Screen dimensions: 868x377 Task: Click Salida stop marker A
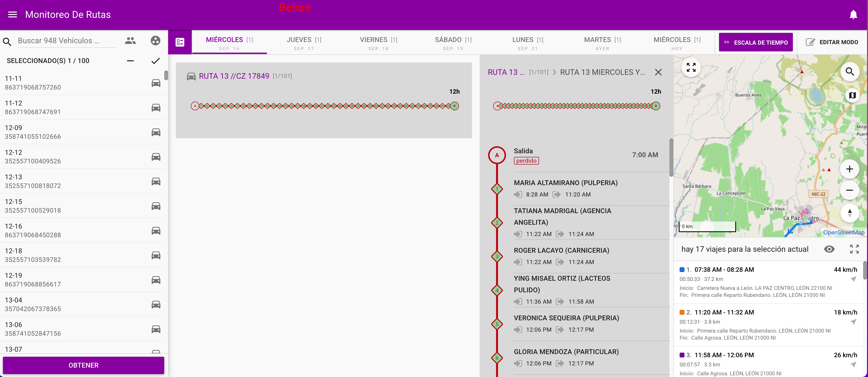pyautogui.click(x=497, y=155)
